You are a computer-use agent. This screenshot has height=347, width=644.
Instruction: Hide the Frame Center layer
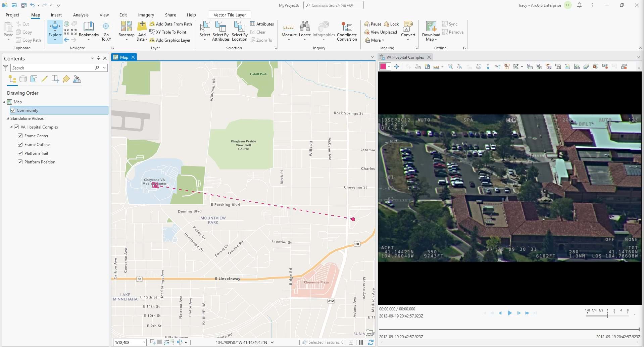click(20, 136)
